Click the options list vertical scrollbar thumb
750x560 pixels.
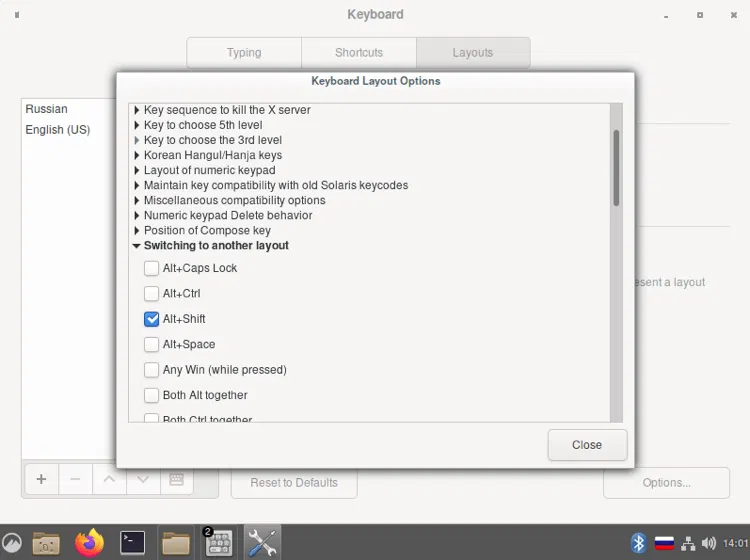pyautogui.click(x=617, y=168)
